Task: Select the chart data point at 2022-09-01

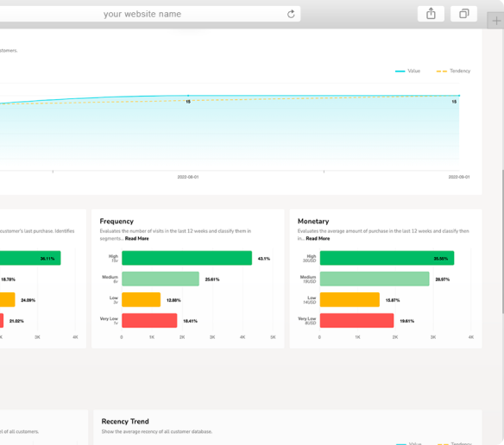Action: pos(459,96)
